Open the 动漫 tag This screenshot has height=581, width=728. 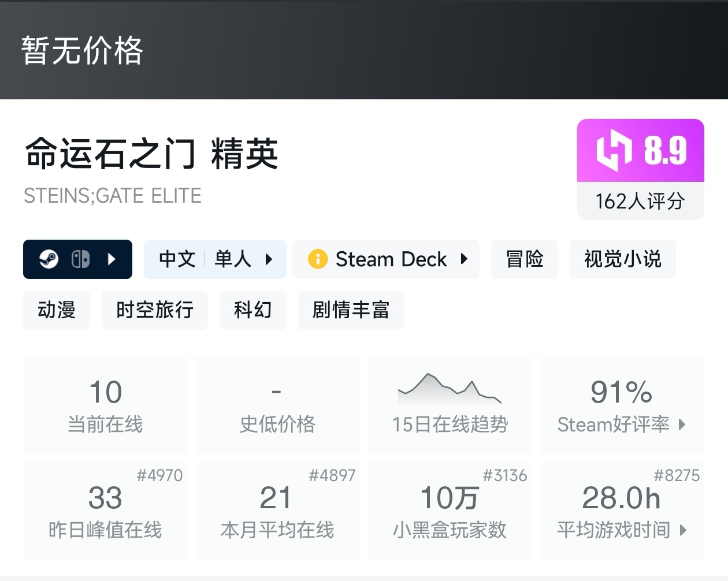(x=57, y=310)
